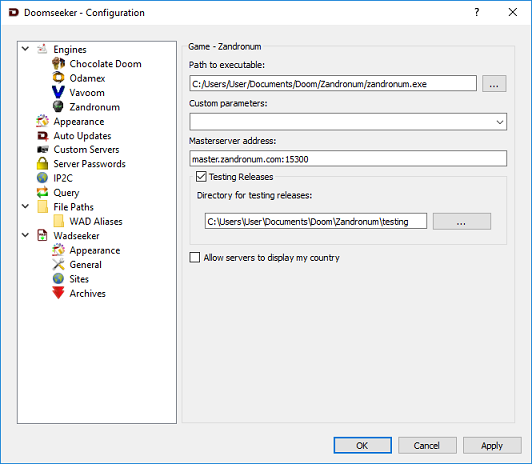Open the Server Passwords settings page
This screenshot has height=464, width=532.
point(89,164)
